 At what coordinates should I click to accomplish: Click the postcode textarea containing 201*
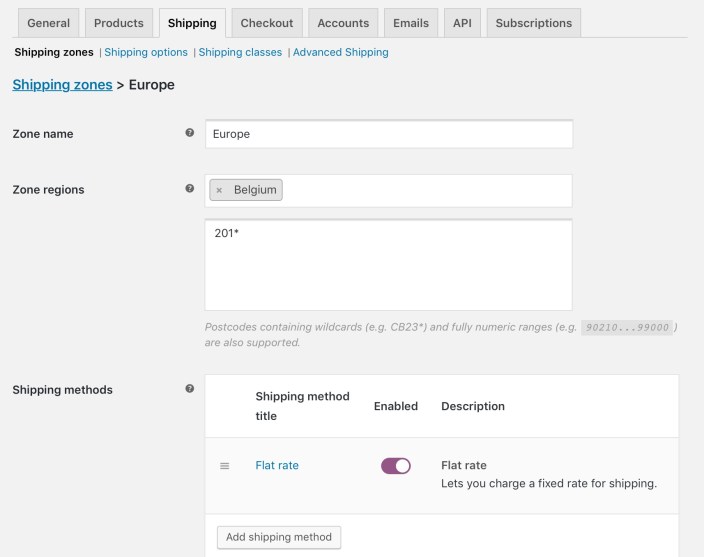tap(389, 265)
